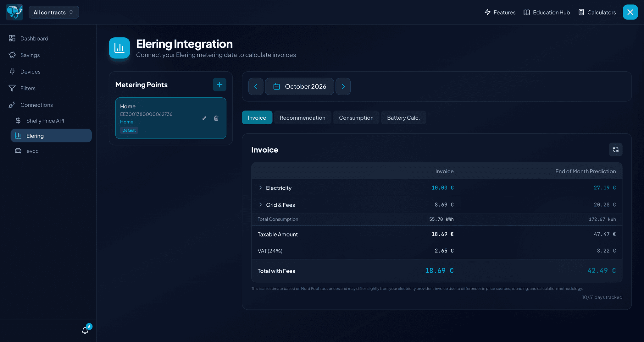644x342 pixels.
Task: Open Filters in the sidebar
Action: (48, 88)
